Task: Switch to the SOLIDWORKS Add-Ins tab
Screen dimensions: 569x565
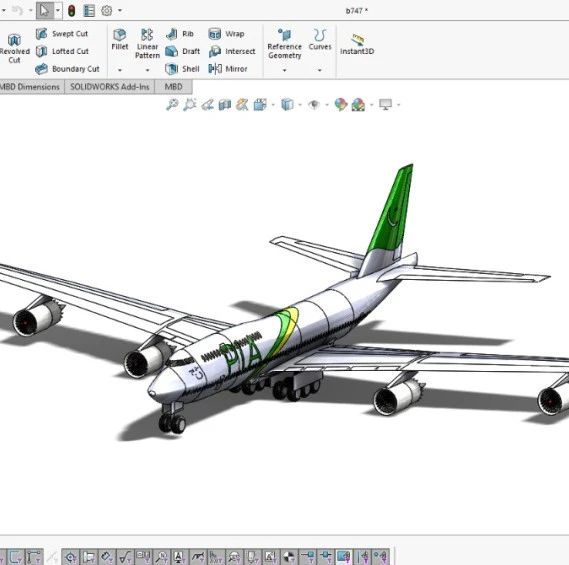Action: point(110,87)
